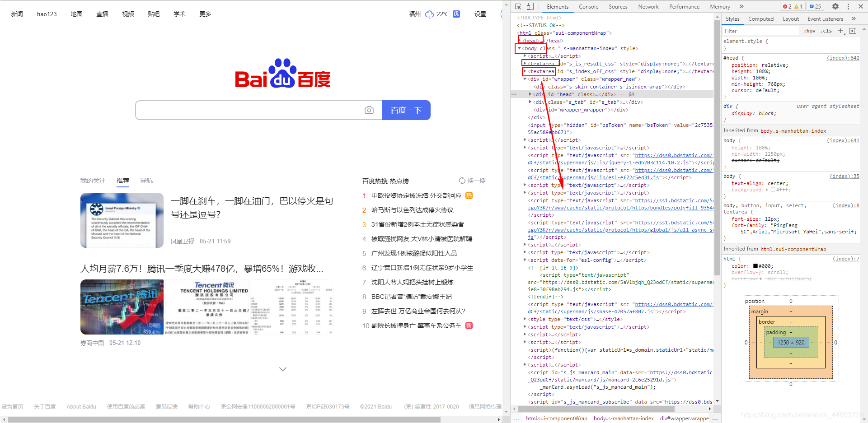This screenshot has height=423, width=868.
Task: Select the 我的关注 feed tab
Action: point(93,181)
